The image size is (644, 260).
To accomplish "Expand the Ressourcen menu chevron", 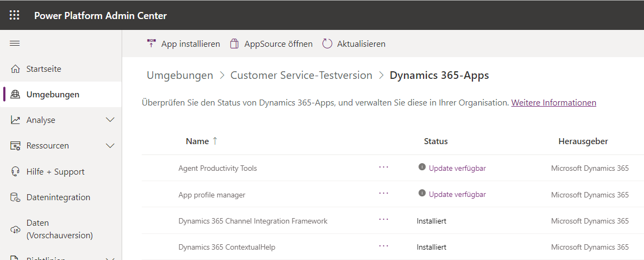I will [x=110, y=146].
